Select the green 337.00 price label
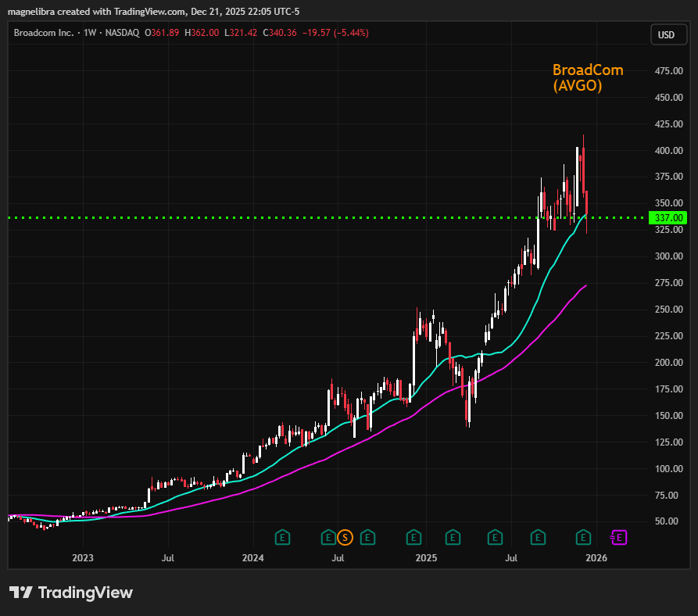Viewport: 698px width, 616px height. click(x=668, y=218)
